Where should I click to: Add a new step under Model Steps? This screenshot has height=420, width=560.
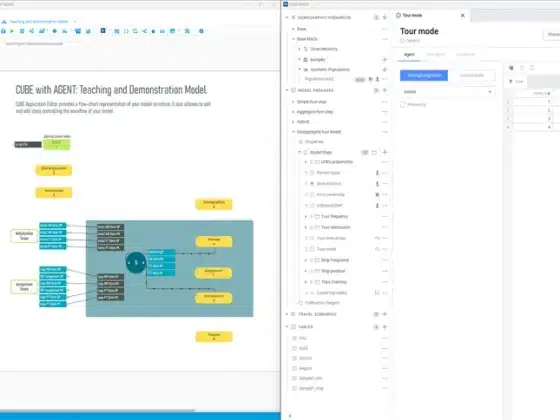click(385, 152)
